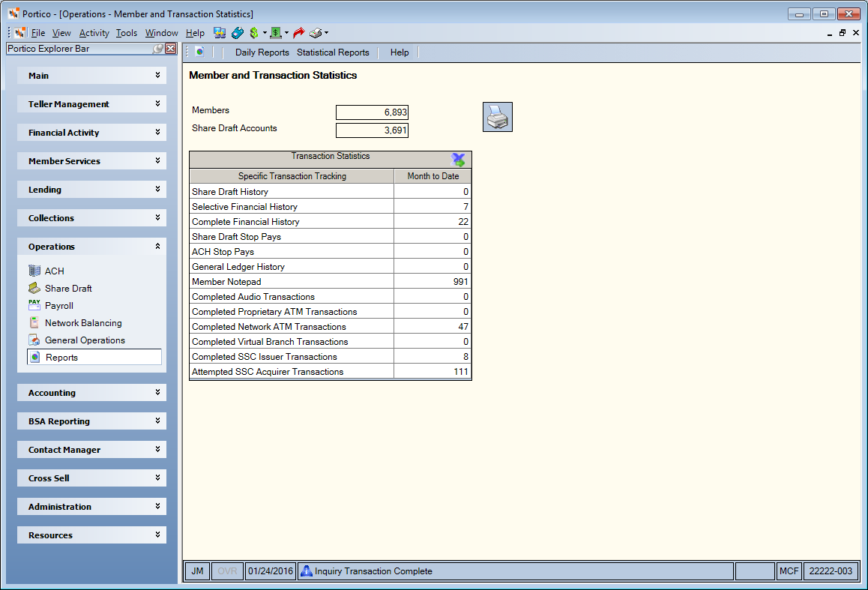Click the Payroll PAY icon
The height and width of the screenshot is (590, 868).
(34, 305)
